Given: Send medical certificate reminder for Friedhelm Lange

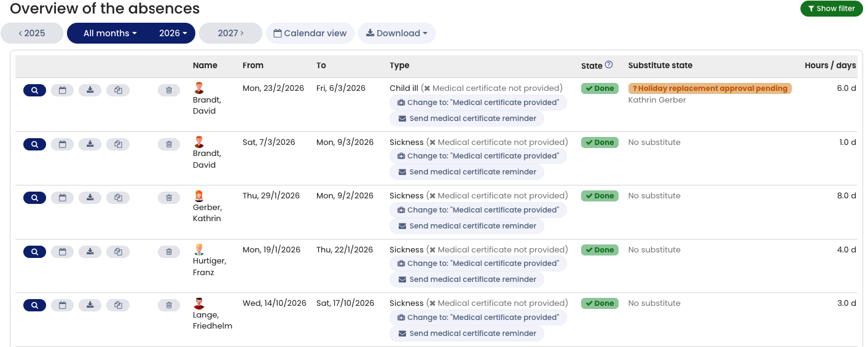Looking at the screenshot, I should point(466,333).
